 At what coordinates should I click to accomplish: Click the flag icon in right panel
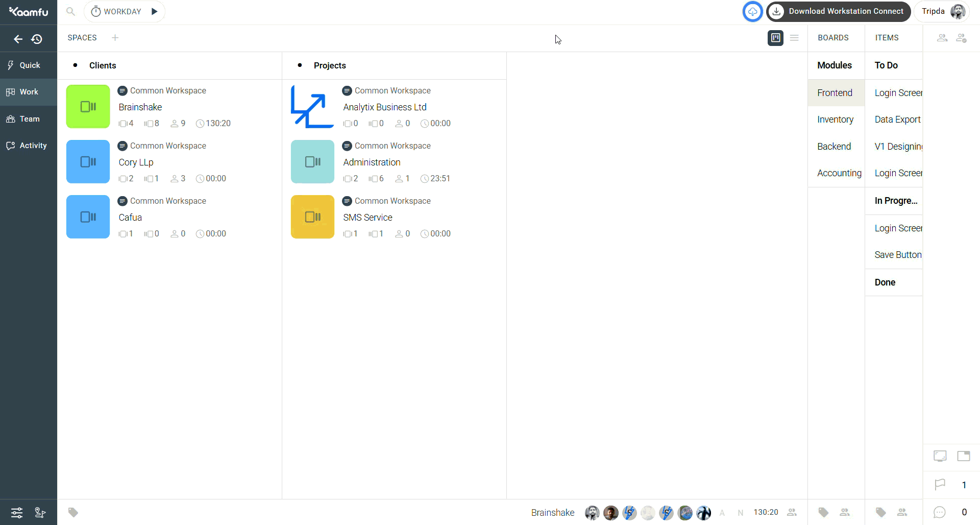tap(940, 485)
